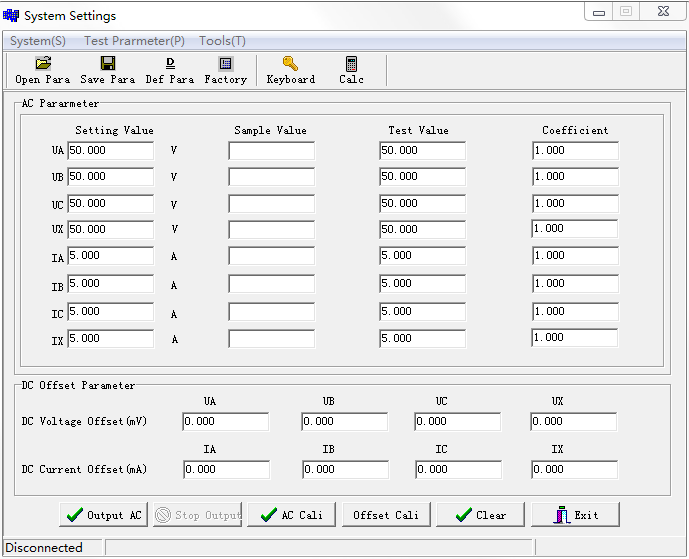Focus the UB Test Value field
Viewport: 689px width, 559px height.
coord(422,177)
